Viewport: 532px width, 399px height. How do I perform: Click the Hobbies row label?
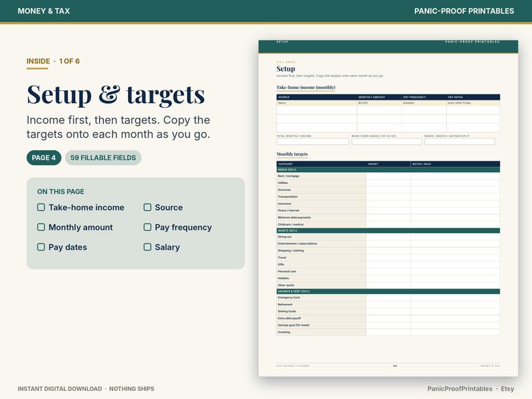coord(283,278)
